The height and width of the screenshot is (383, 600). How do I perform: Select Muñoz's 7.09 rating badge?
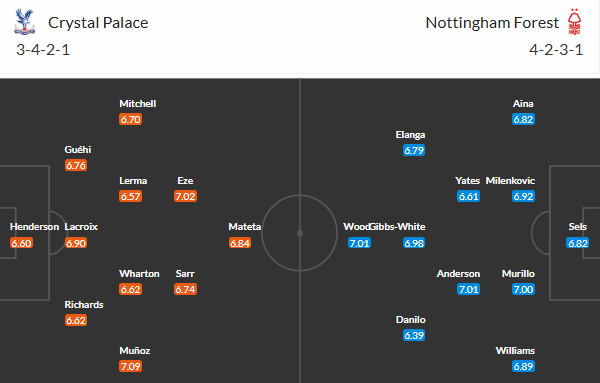click(x=130, y=367)
